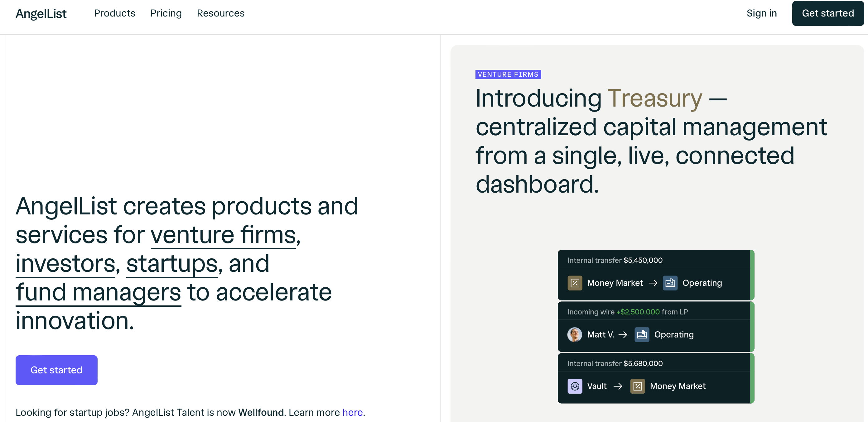This screenshot has width=868, height=422.
Task: Open the Products dropdown menu
Action: (x=115, y=13)
